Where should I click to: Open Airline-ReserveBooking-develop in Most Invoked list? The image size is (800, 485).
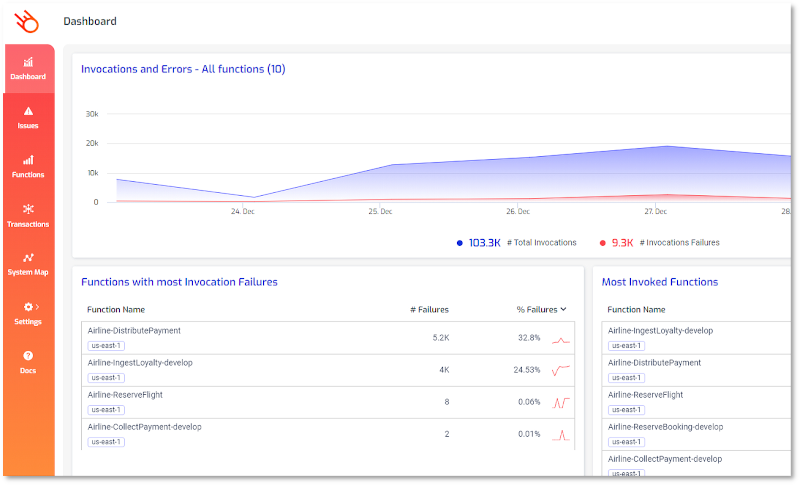[665, 426]
